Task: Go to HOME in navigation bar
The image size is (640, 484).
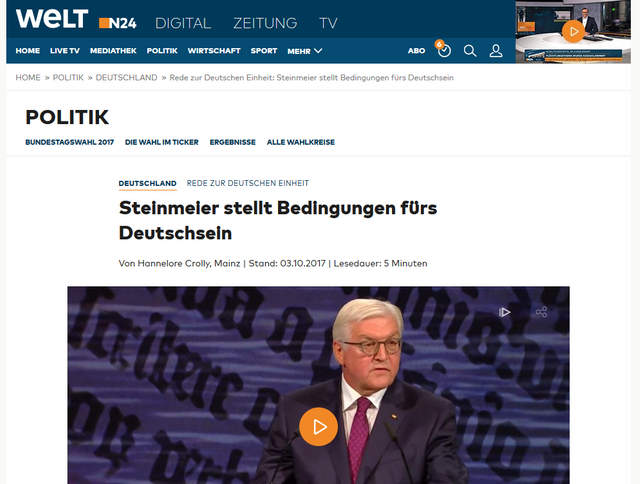Action: (28, 51)
